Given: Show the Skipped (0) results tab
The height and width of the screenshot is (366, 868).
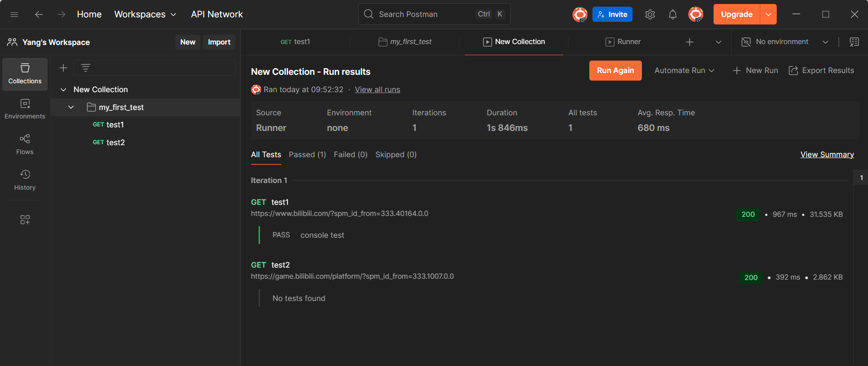Looking at the screenshot, I should 396,155.
